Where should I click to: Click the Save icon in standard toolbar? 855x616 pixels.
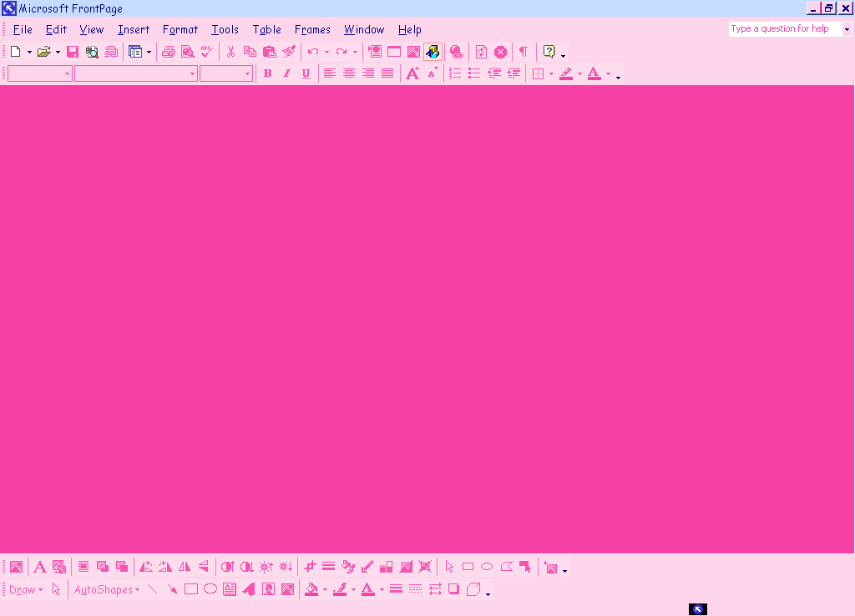point(73,52)
